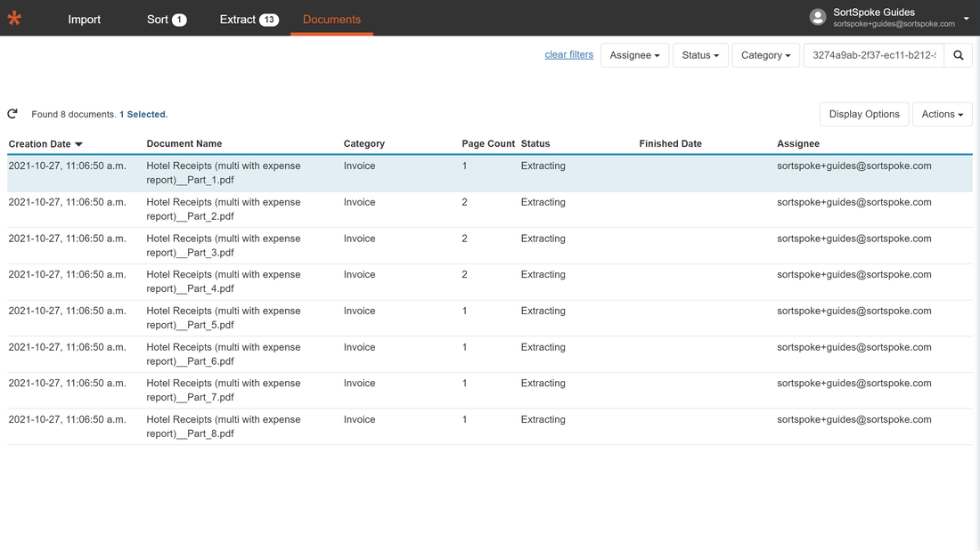Click into the document search field

(x=874, y=55)
